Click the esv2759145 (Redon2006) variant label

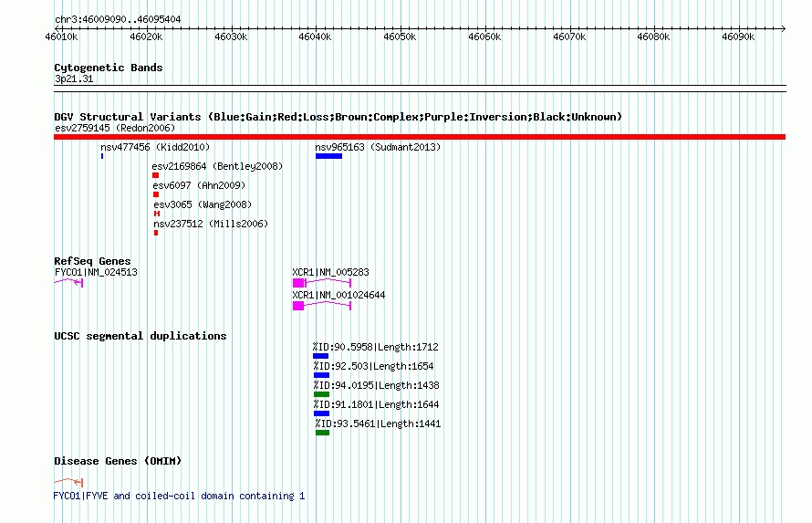click(115, 128)
